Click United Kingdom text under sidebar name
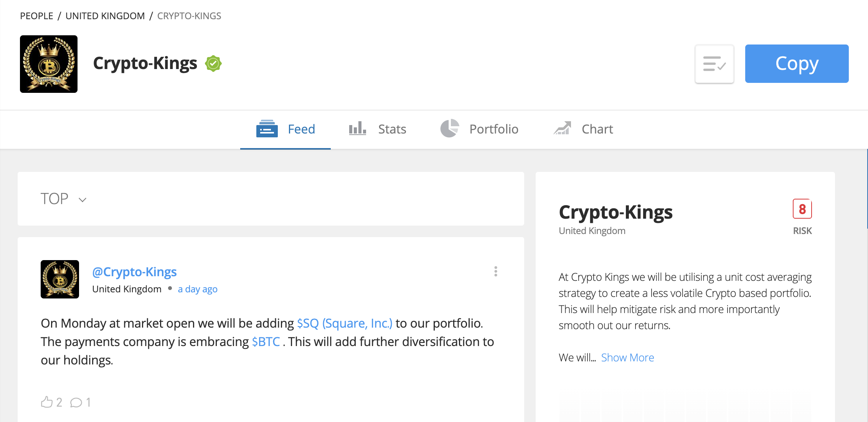 click(592, 231)
